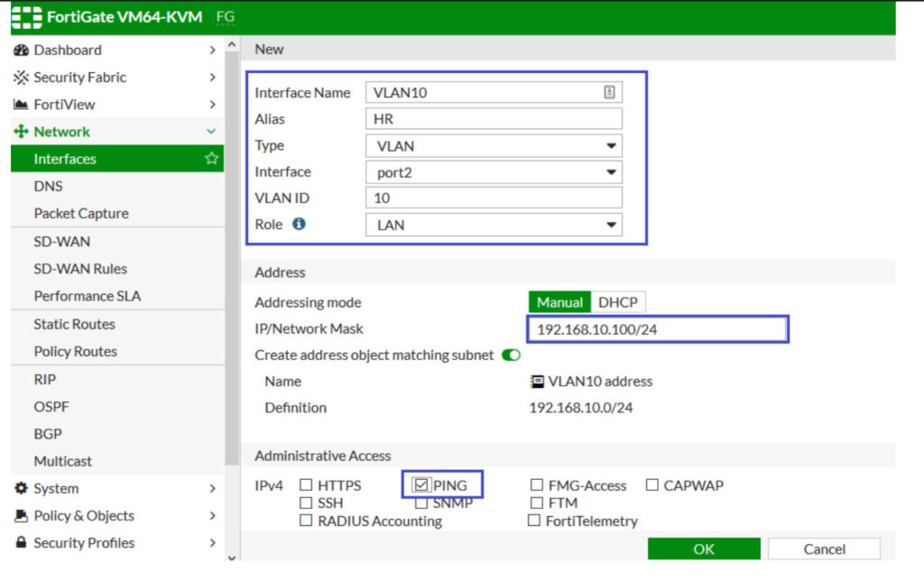924x581 pixels.
Task: Expand the FortiView chevron
Action: tap(212, 105)
